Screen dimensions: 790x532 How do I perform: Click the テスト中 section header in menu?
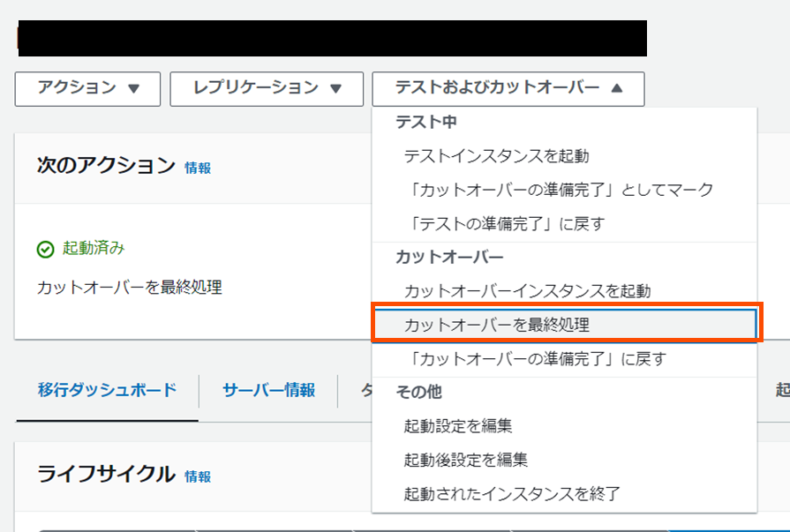coord(426,122)
